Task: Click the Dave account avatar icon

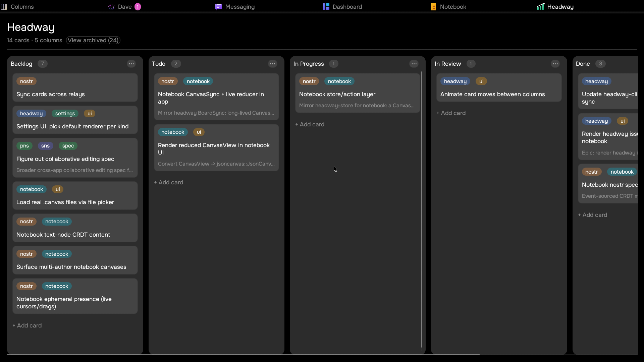Action: coord(111,7)
